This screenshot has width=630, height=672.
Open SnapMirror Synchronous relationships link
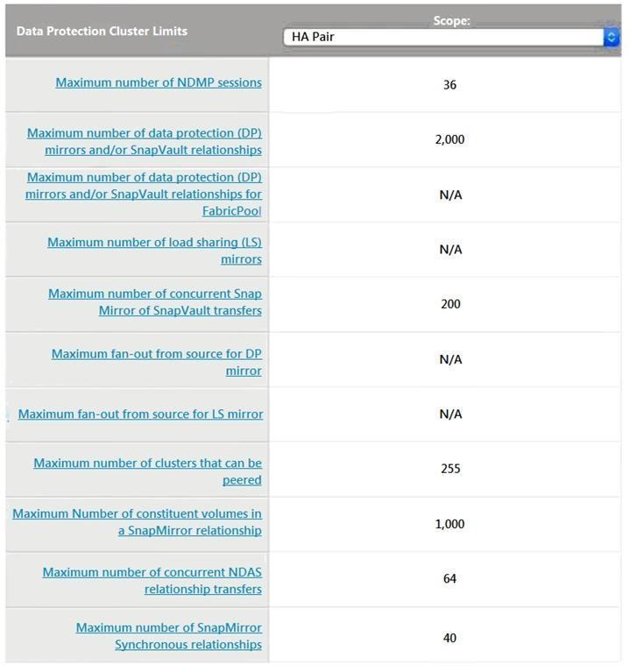click(169, 636)
